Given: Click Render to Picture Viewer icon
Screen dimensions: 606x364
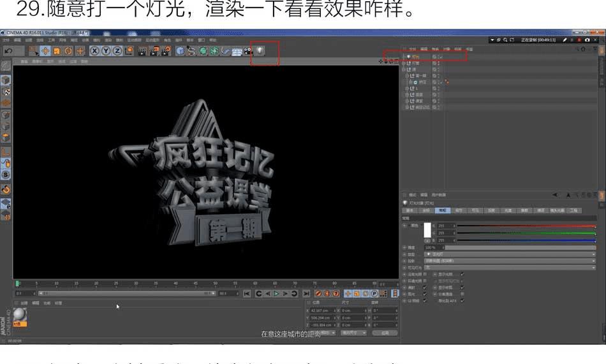Looking at the screenshot, I should coord(154,50).
